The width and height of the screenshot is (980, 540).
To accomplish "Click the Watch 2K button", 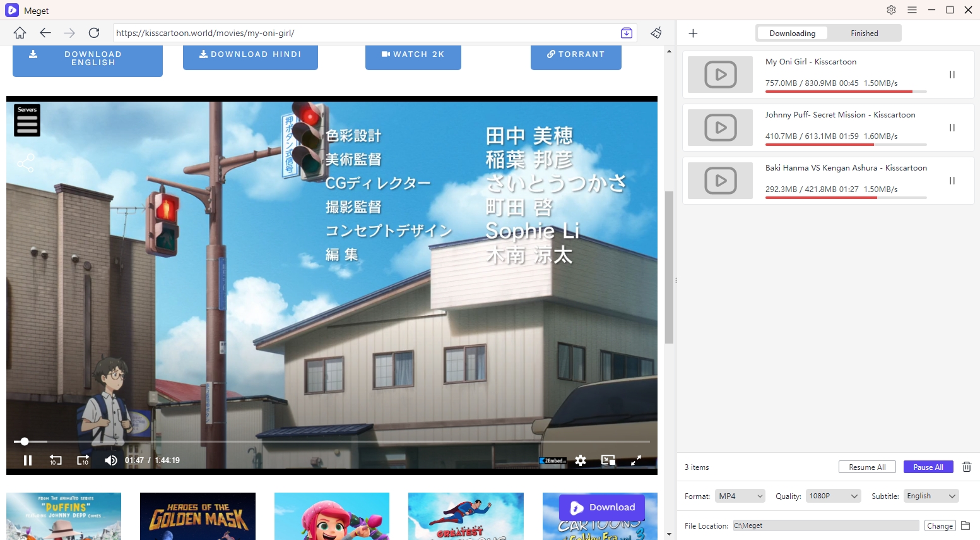I will click(413, 56).
